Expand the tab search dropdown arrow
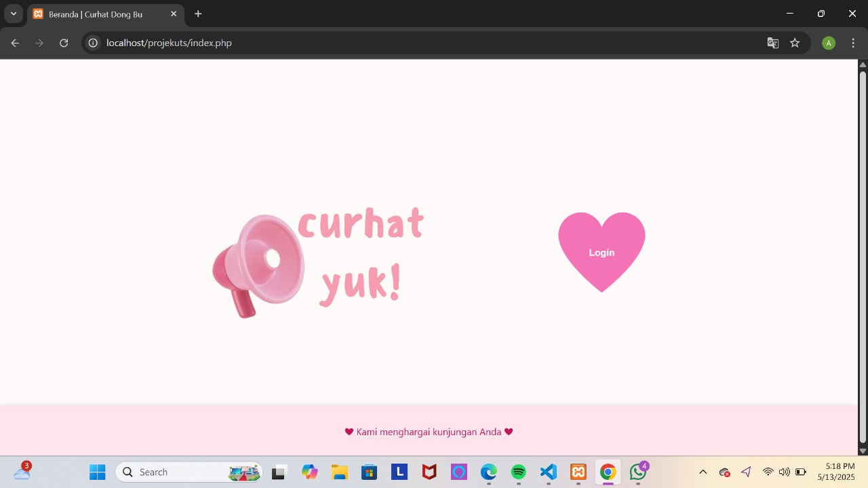This screenshot has height=488, width=868. [13, 14]
